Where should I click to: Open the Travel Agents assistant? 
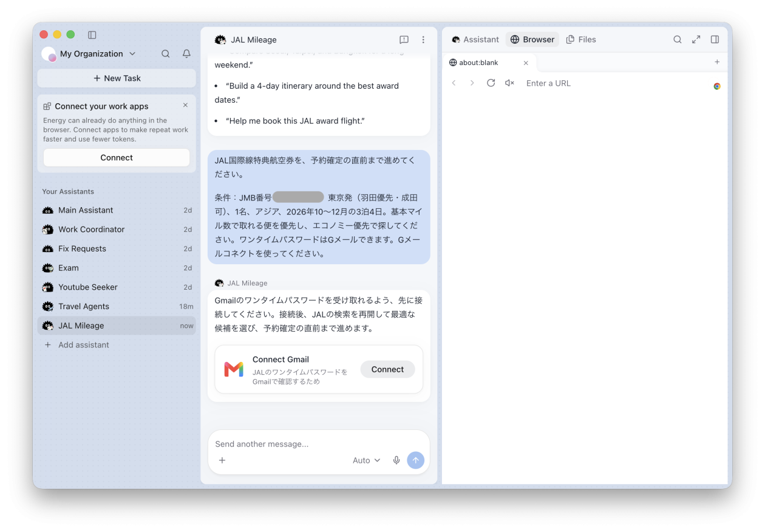tap(117, 307)
